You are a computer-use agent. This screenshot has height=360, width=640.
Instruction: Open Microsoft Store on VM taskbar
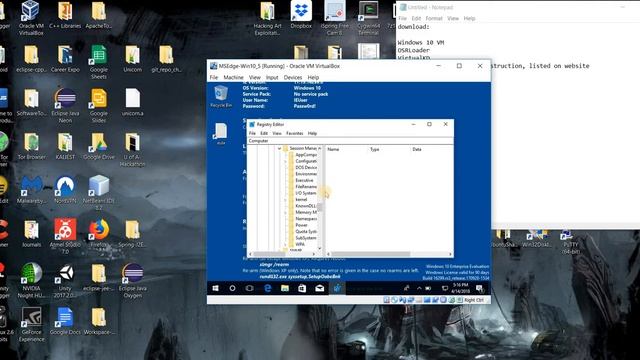(x=302, y=288)
